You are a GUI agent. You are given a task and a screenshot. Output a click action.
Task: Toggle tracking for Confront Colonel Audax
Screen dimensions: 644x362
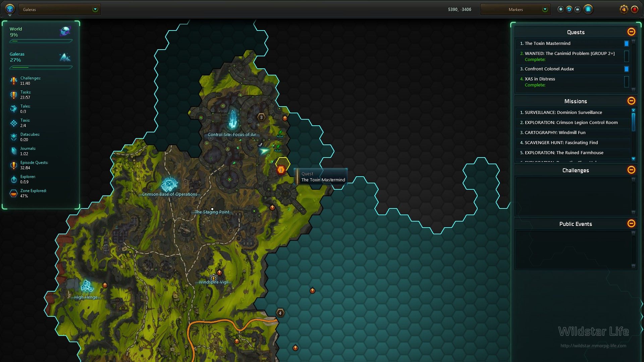coord(626,69)
